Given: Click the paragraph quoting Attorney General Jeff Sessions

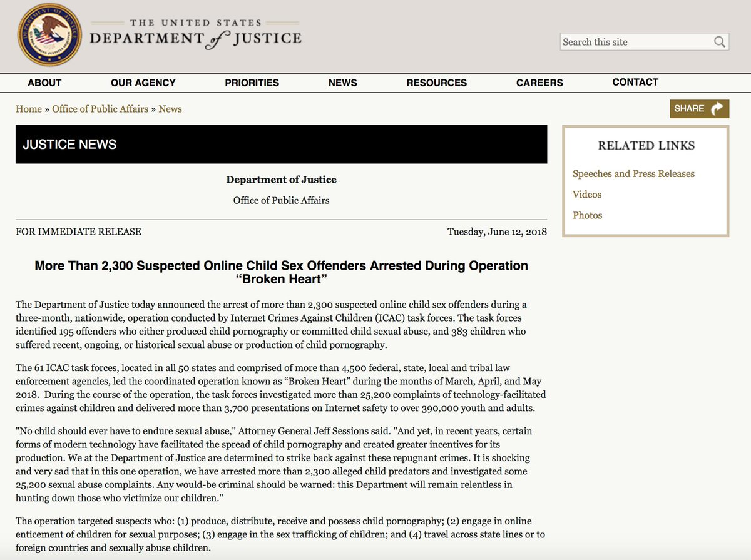Looking at the screenshot, I should click(x=273, y=465).
